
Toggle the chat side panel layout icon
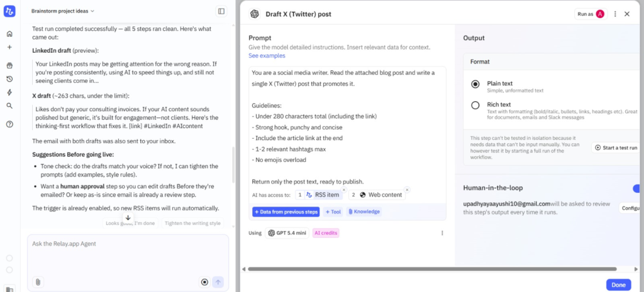point(221,11)
